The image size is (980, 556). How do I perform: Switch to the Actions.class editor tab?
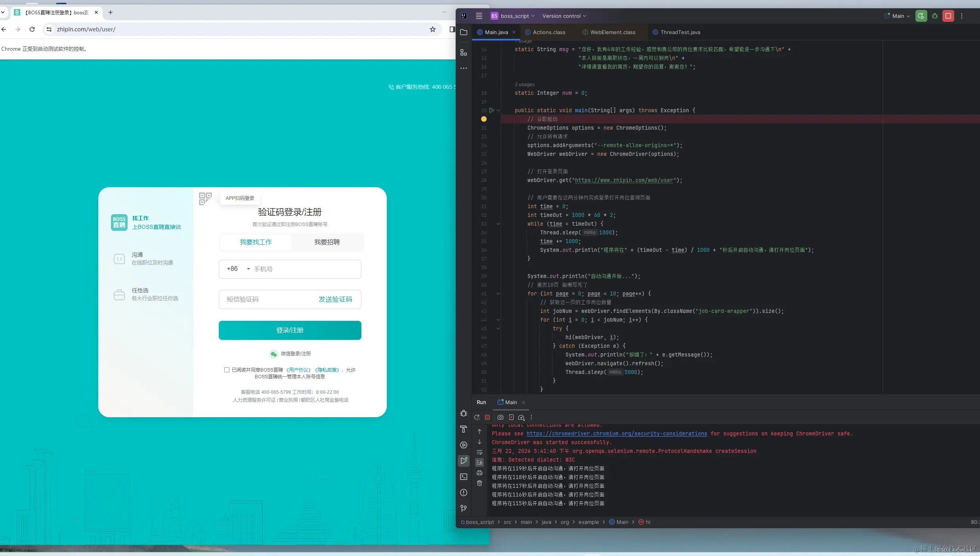click(549, 32)
